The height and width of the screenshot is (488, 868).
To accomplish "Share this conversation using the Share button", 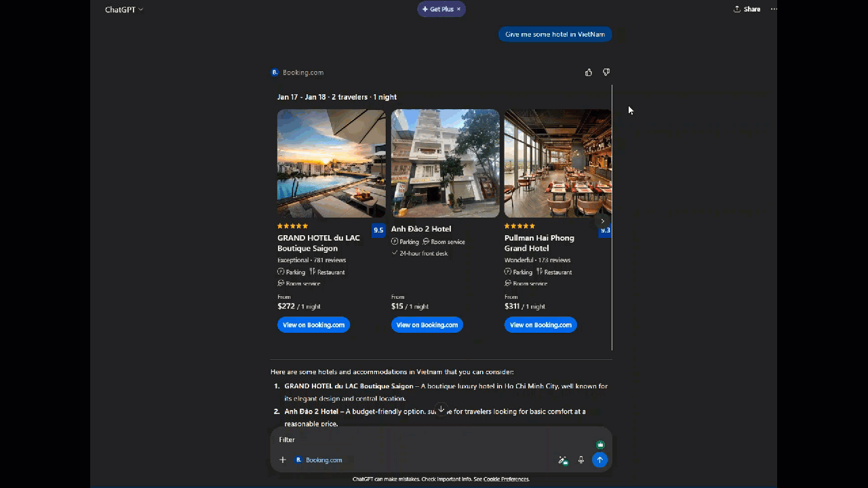I will tap(747, 9).
